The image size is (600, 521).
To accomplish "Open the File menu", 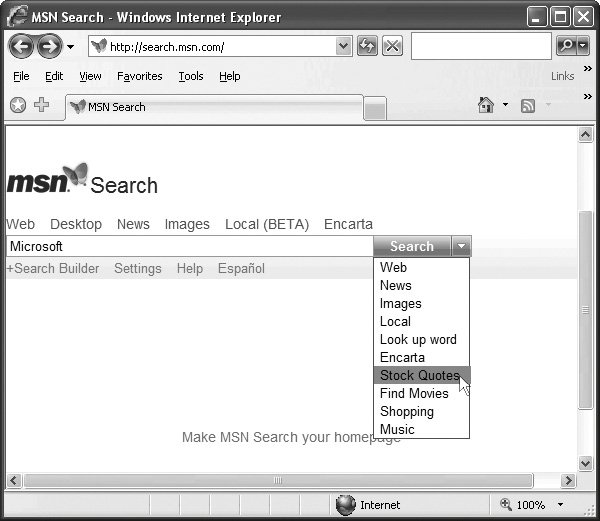I will 21,76.
